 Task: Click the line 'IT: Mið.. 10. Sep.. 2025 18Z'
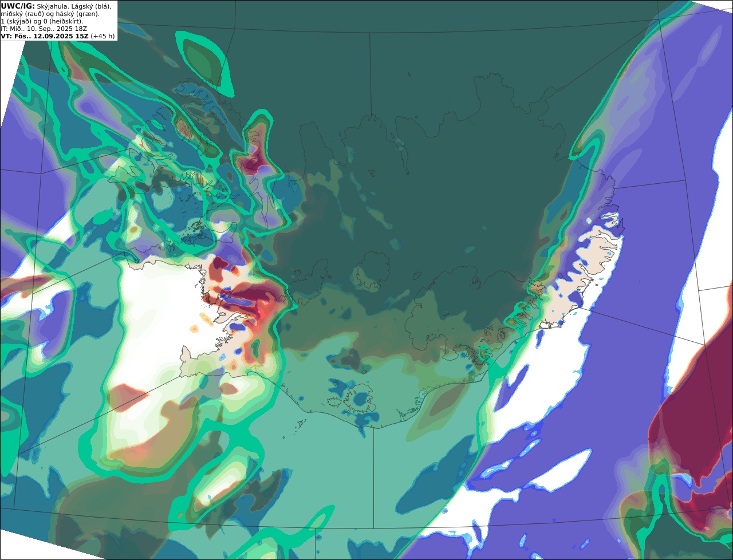tap(44, 29)
